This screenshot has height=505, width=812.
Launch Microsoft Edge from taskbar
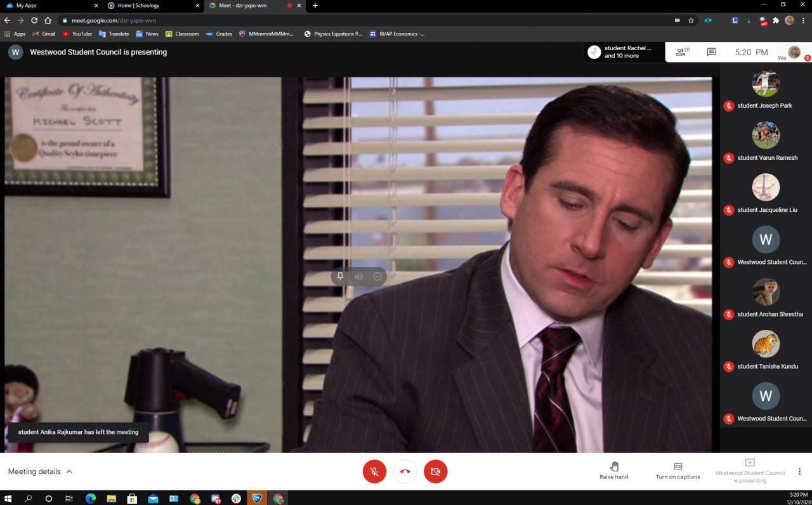click(91, 499)
